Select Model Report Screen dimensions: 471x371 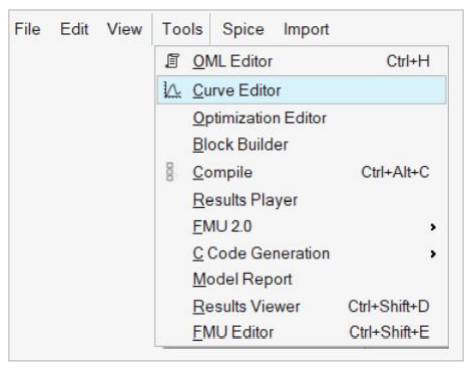[302, 279]
